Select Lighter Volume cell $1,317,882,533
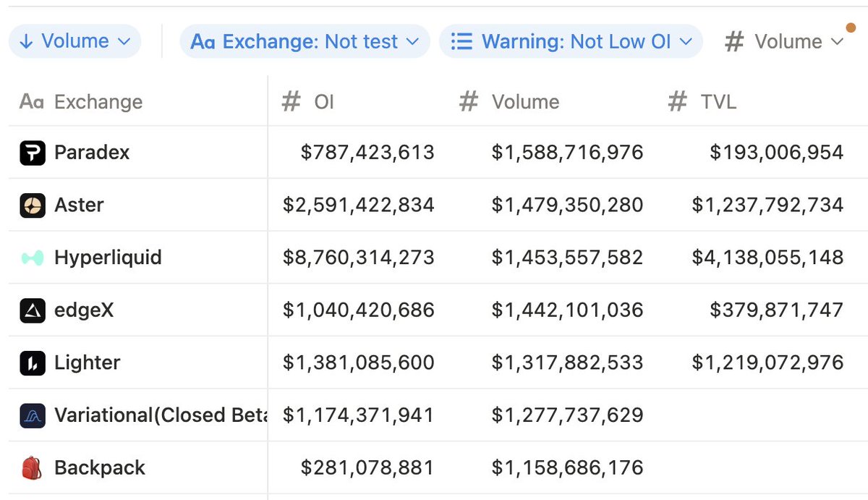This screenshot has height=500, width=868. pos(567,363)
